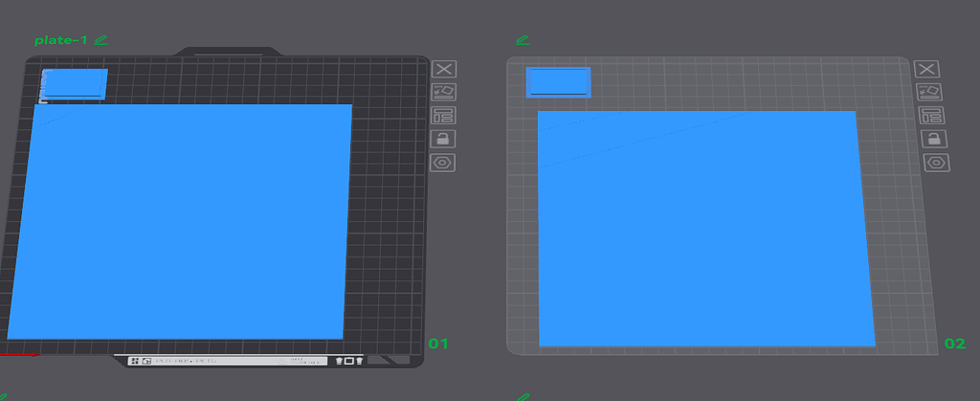Select the small blue object on plate 01
Image resolution: width=980 pixels, height=401 pixels.
click(75, 84)
